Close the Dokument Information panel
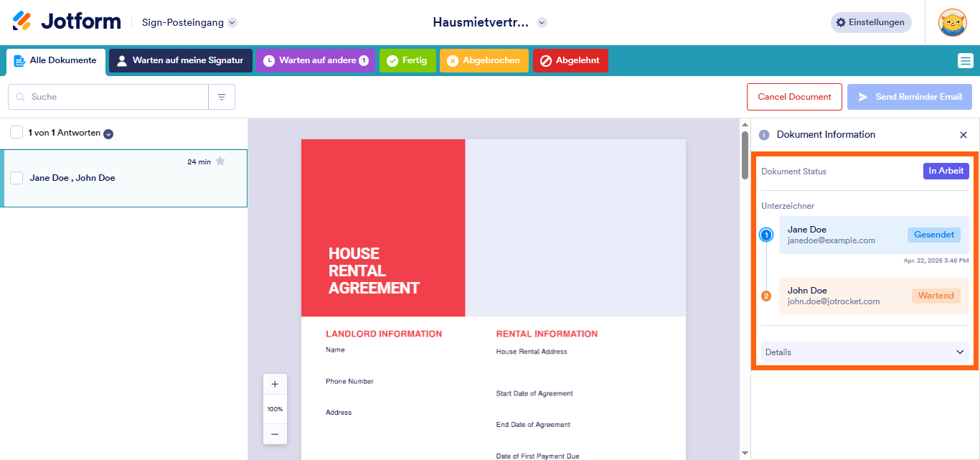The image size is (980, 460). (x=963, y=135)
